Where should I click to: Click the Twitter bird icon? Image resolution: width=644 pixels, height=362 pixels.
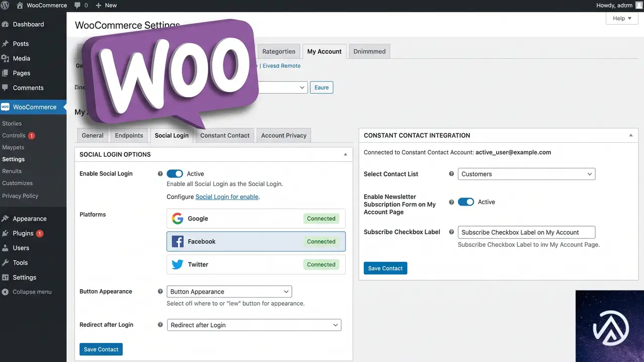(x=177, y=264)
